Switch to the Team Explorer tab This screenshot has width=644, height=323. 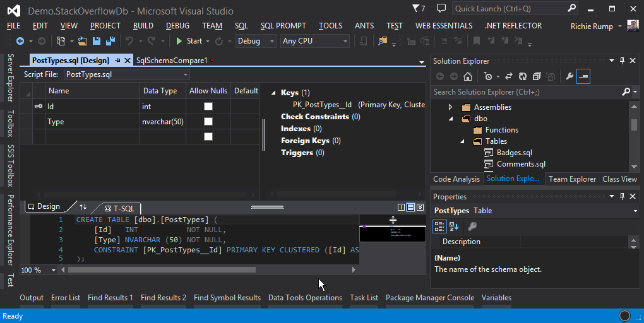click(x=572, y=179)
